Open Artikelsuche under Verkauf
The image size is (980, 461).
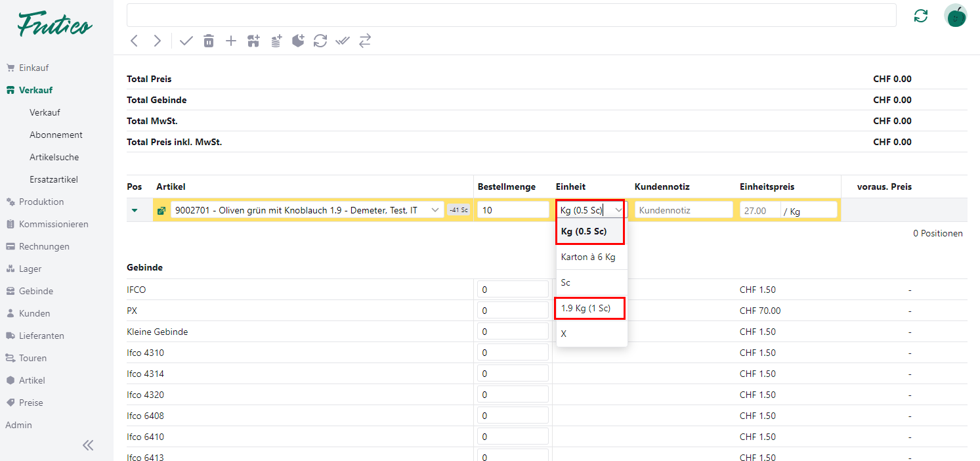(54, 157)
